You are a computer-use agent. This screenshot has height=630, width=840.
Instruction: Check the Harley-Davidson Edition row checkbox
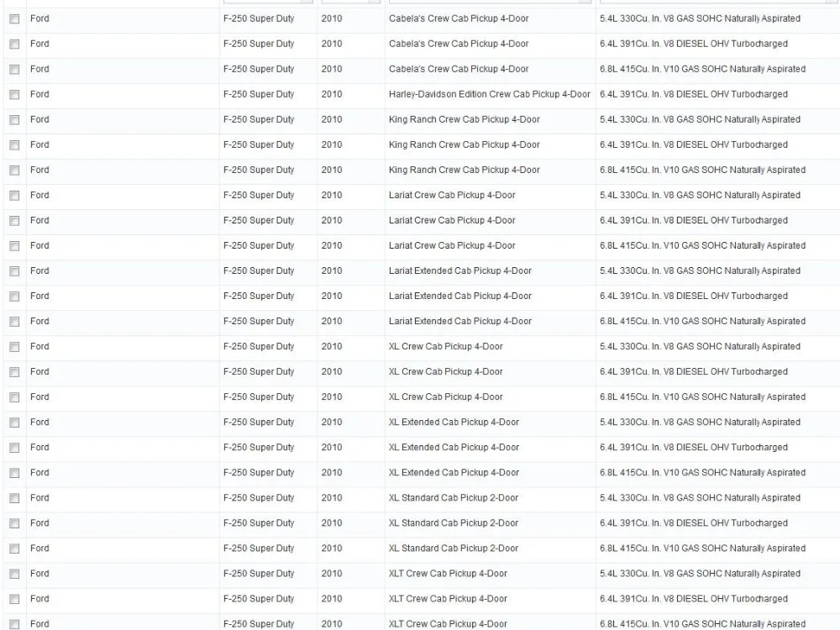14,95
